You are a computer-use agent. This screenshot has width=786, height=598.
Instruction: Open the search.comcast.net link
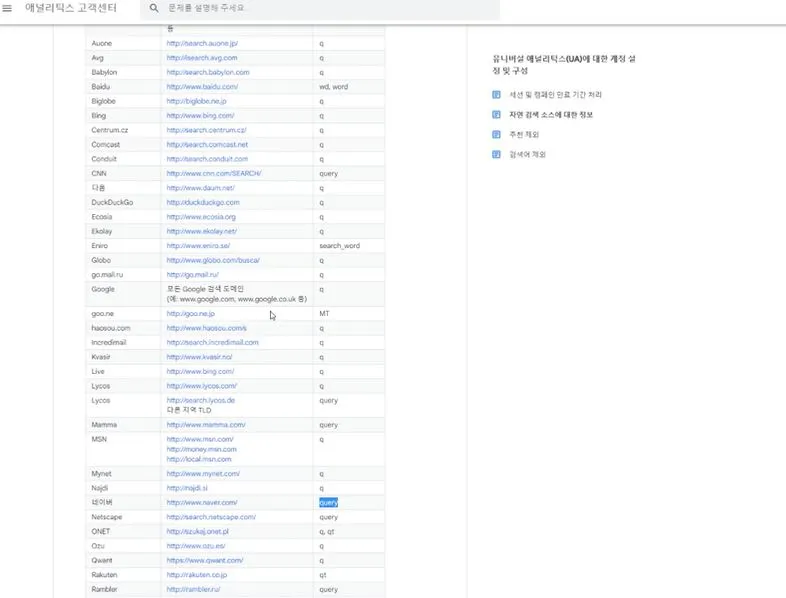[x=207, y=145]
